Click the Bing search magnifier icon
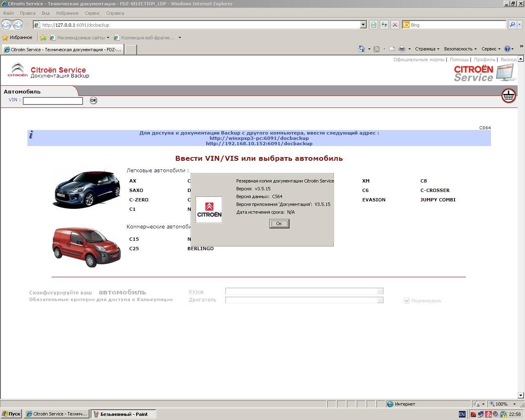Image resolution: width=525 pixels, height=420 pixels. [512, 25]
